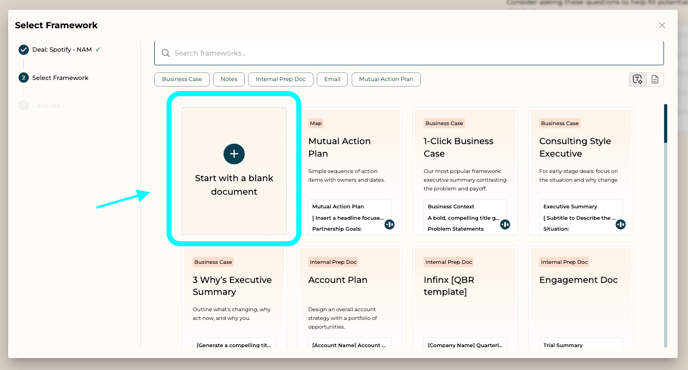
Task: Filter frameworks by Internal Prep Doc
Action: click(280, 79)
